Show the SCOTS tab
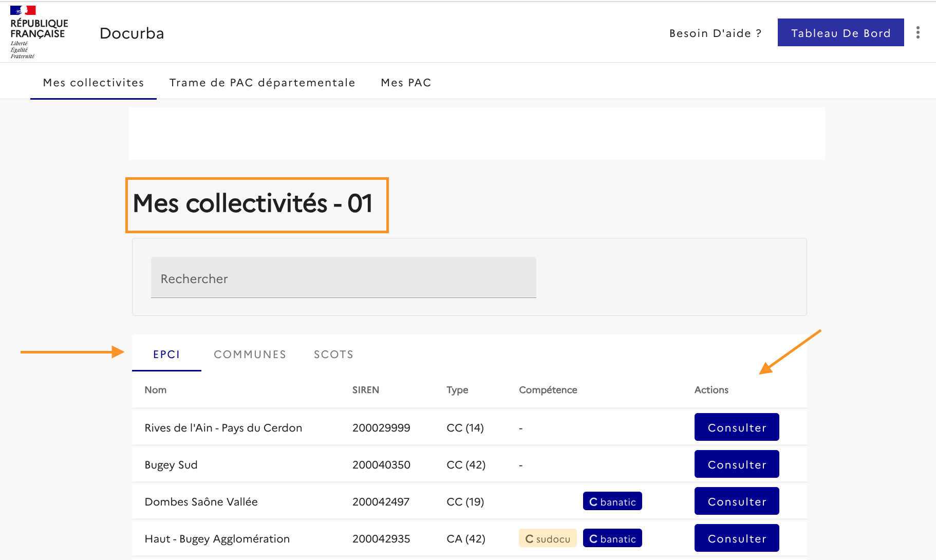 click(x=333, y=354)
